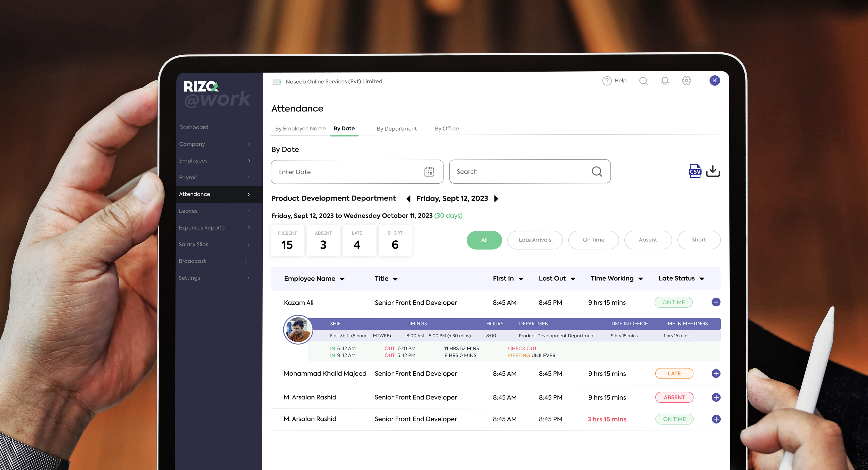Open Expenses Reports in the sidebar
Screen dimensions: 868x470
[x=219, y=228]
